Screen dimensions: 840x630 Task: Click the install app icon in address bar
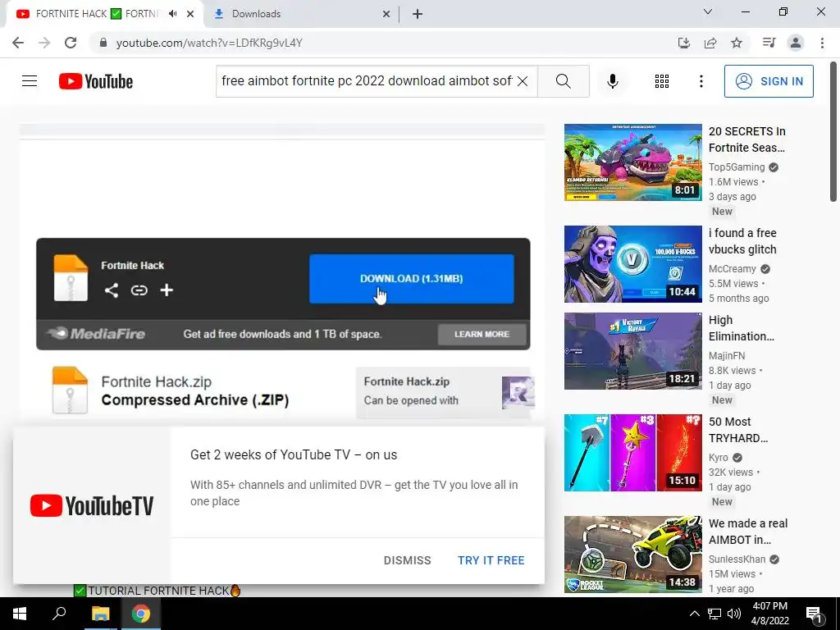(x=683, y=43)
